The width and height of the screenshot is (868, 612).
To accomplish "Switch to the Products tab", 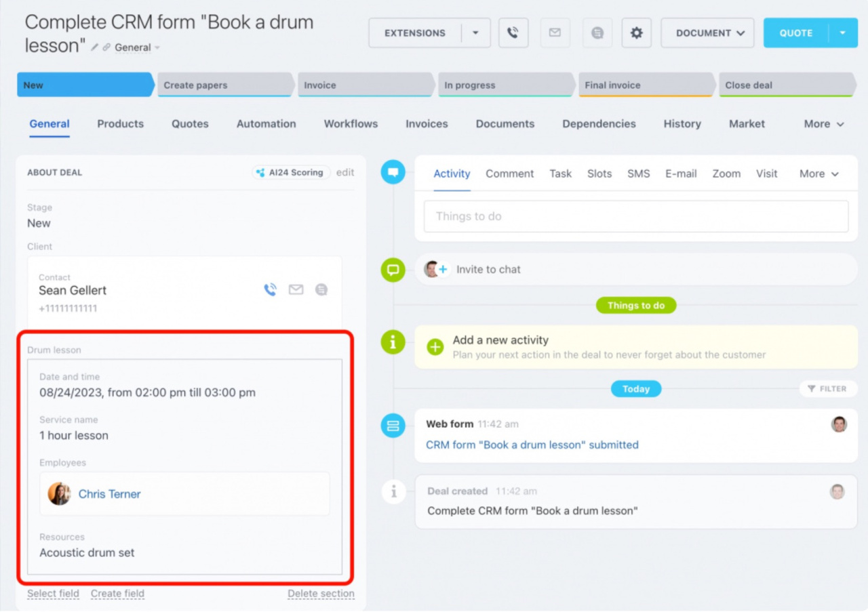I will pos(120,124).
